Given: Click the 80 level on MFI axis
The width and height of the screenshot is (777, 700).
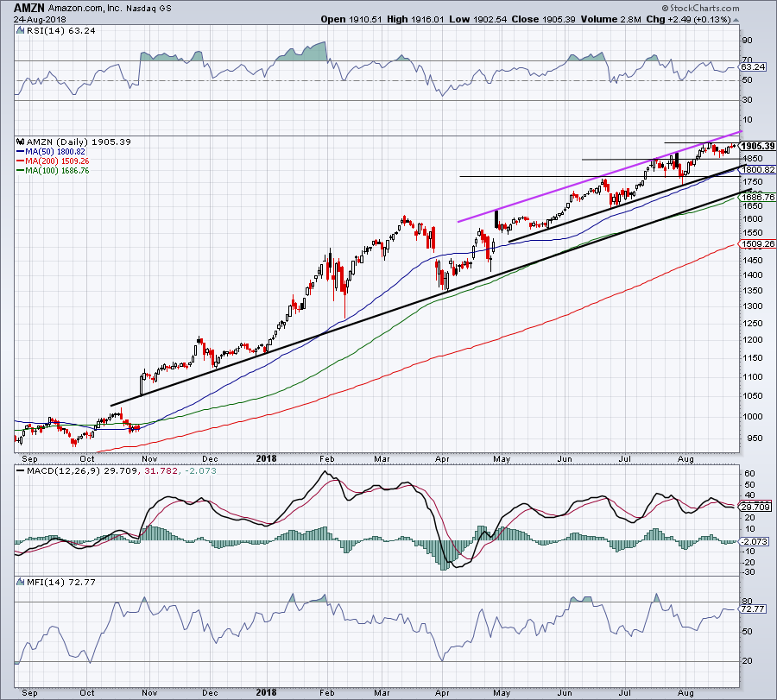Looking at the screenshot, I should [747, 602].
